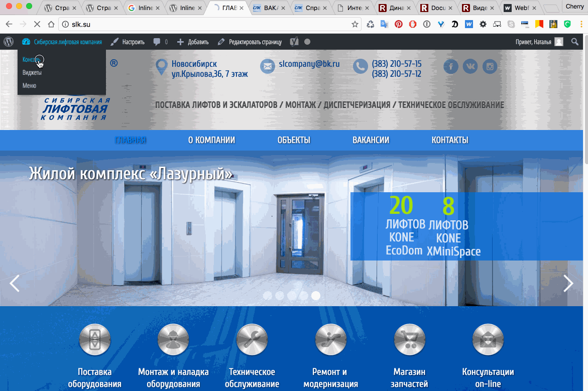Screen dimensions: 588x391
Task: Click the Консультации on-line envelope icon
Action: (x=488, y=340)
